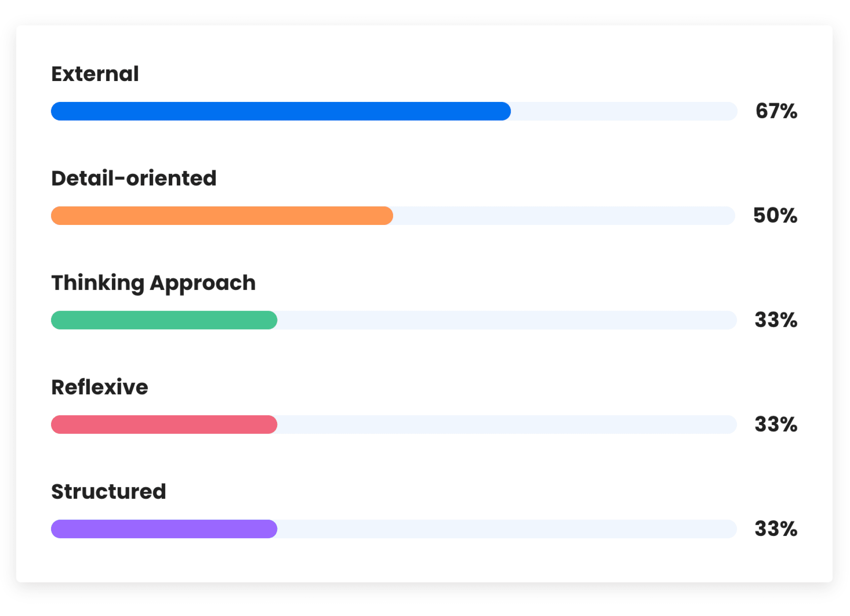
Task: Click the 33% value beside Thinking Approach
Action: click(776, 320)
